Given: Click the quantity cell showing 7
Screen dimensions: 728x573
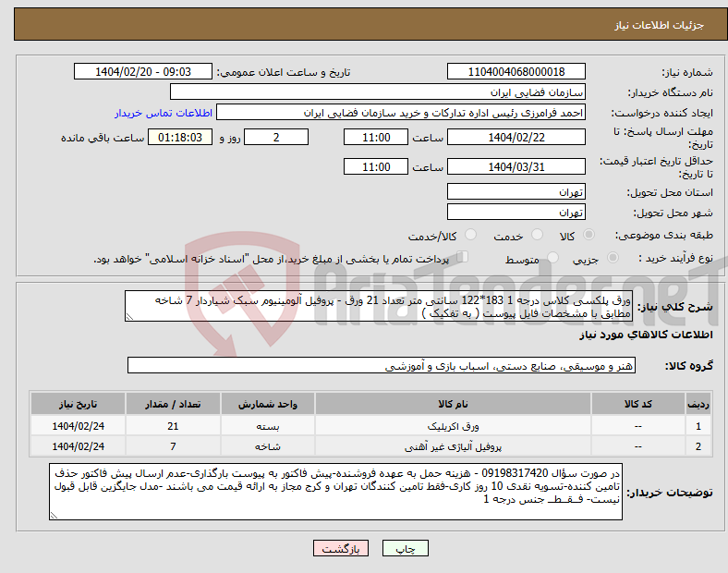Looking at the screenshot, I should (x=173, y=446).
